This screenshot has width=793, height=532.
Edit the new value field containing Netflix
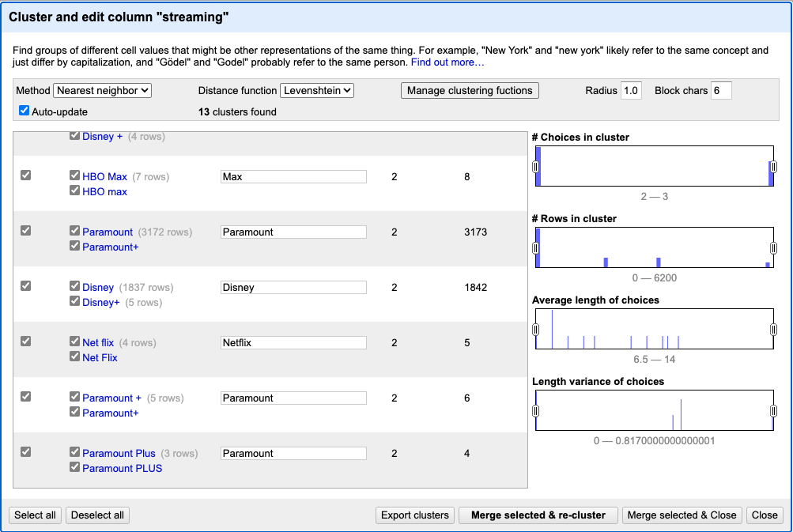[293, 343]
